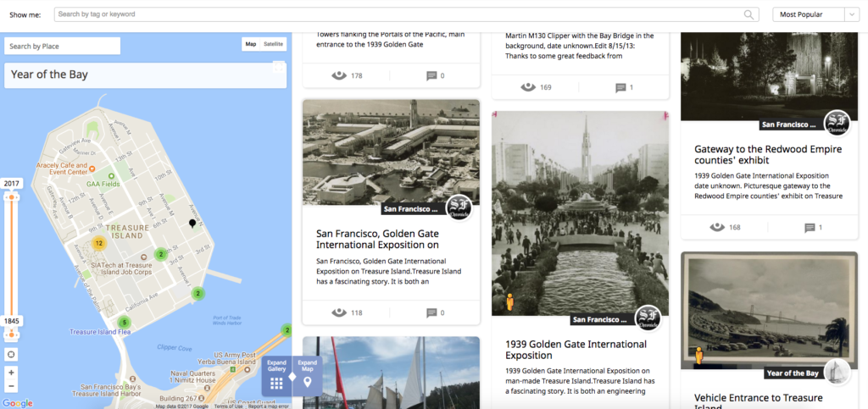Open the sailboat masts photo thumbnail

(x=391, y=373)
